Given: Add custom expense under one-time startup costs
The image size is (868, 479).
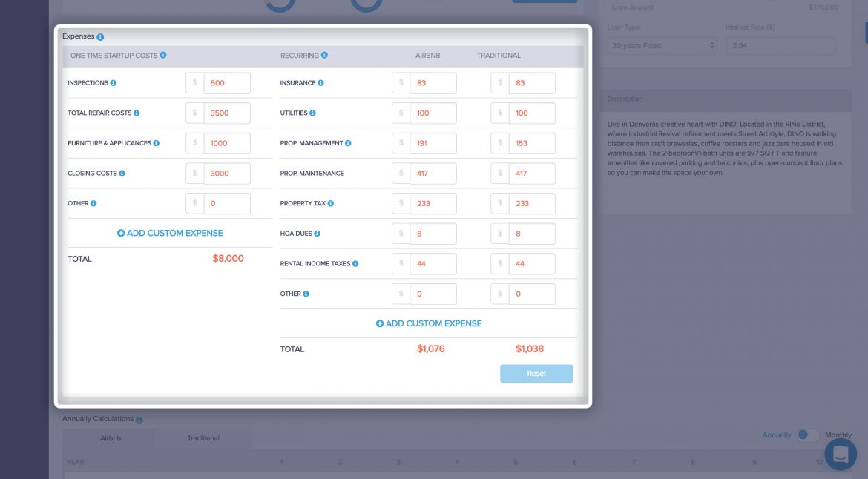Looking at the screenshot, I should [170, 233].
